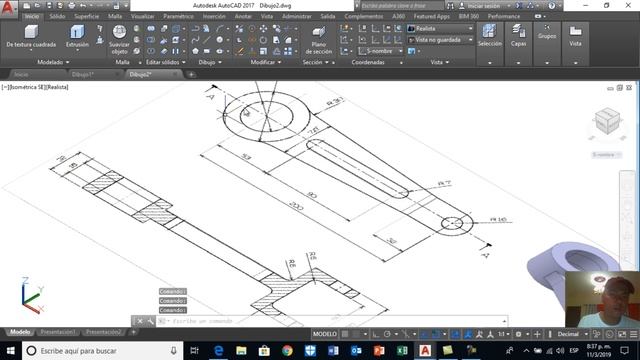Image resolution: width=640 pixels, height=360 pixels.
Task: Toggle 2D object snap in status bar
Action: 436,334
